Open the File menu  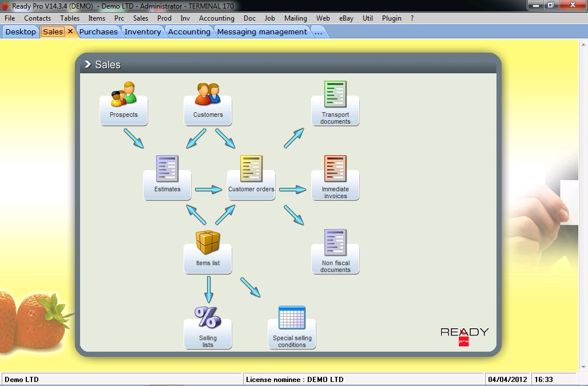(x=10, y=18)
